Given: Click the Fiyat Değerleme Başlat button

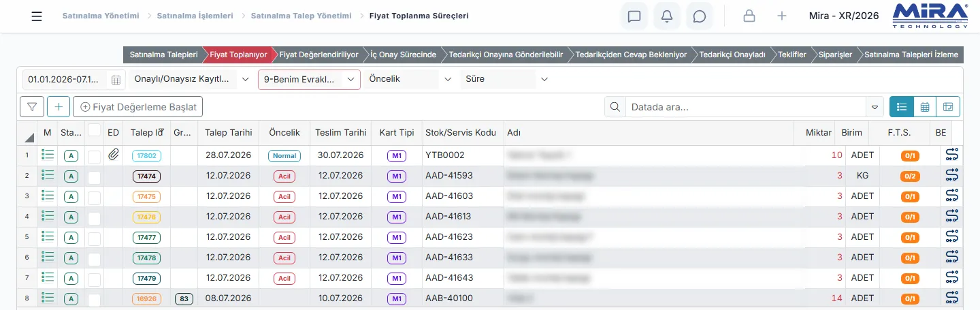Looking at the screenshot, I should [138, 107].
